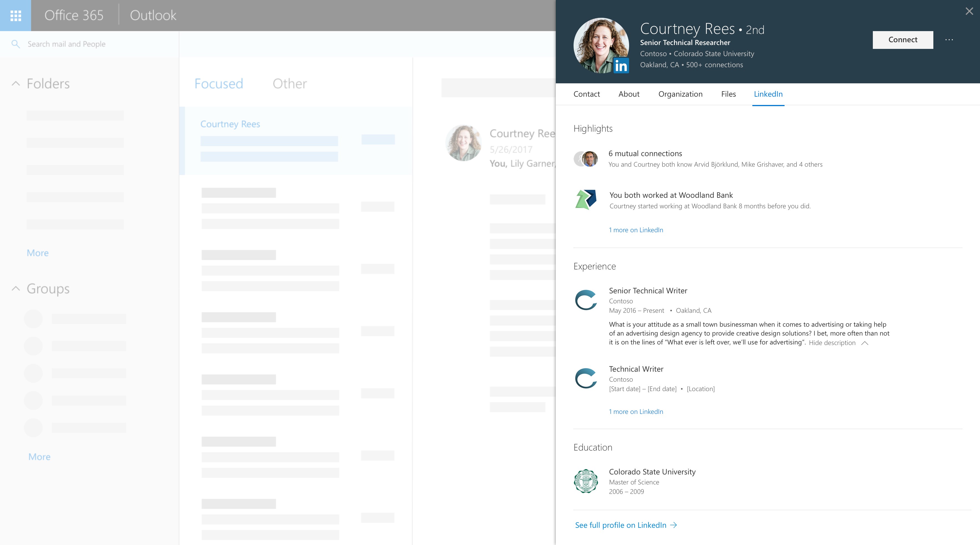Switch to the Organization tab
The height and width of the screenshot is (545, 980).
[x=680, y=94]
